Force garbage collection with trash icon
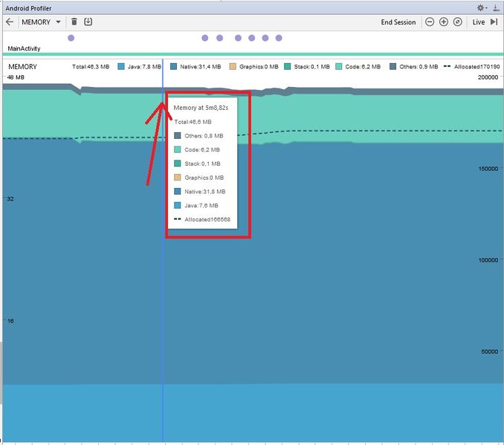The height and width of the screenshot is (445, 504). tap(74, 22)
